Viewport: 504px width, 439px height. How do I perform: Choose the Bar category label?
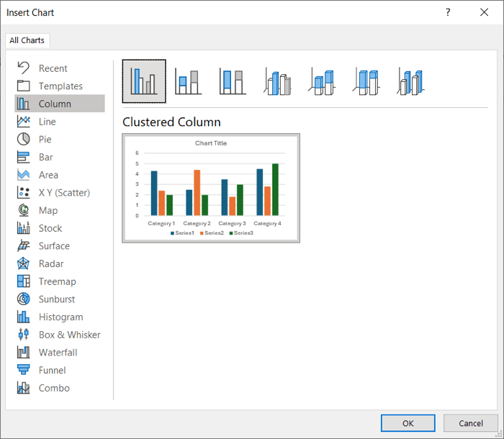(45, 157)
